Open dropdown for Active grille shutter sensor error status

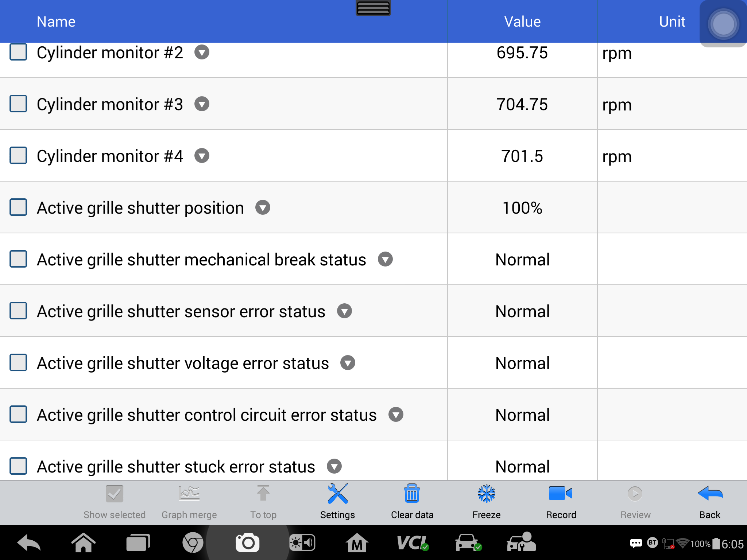click(x=344, y=311)
